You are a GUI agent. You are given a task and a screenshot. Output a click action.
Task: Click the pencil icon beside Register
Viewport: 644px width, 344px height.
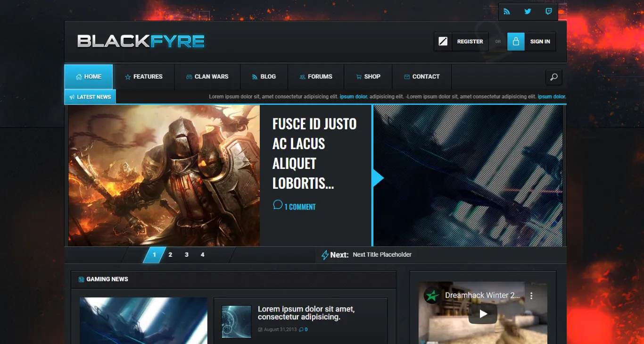pos(443,41)
